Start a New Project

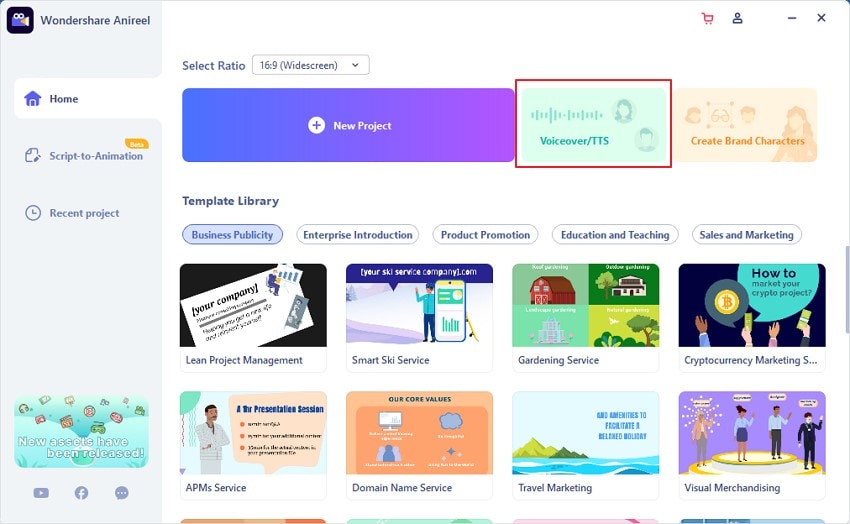point(348,125)
